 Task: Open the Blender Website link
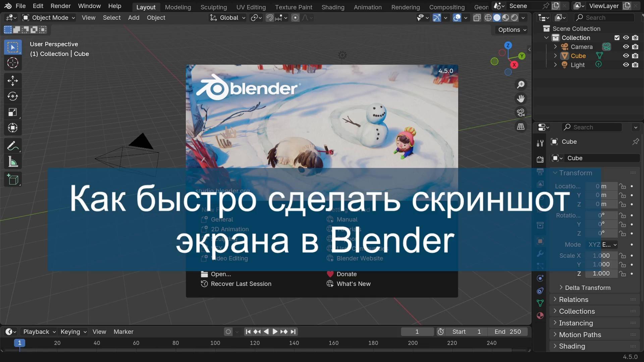[360, 258]
